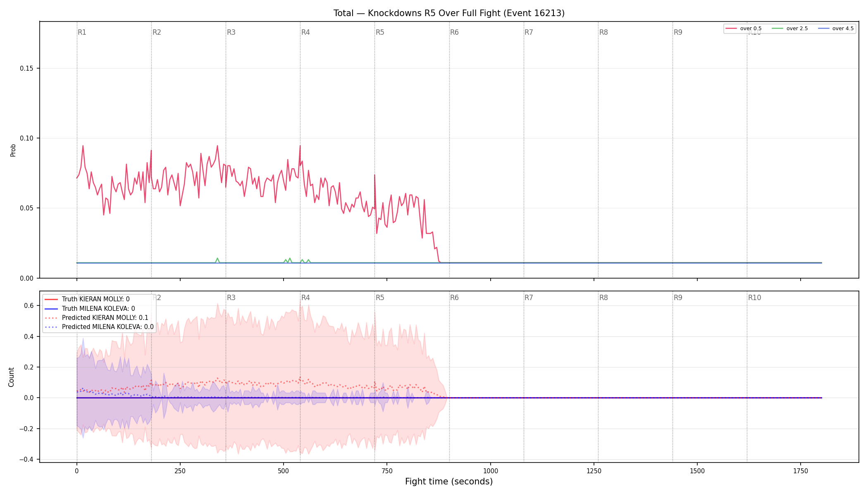Click the R7 round marker in top chart
This screenshot has height=496, width=868.
point(529,32)
